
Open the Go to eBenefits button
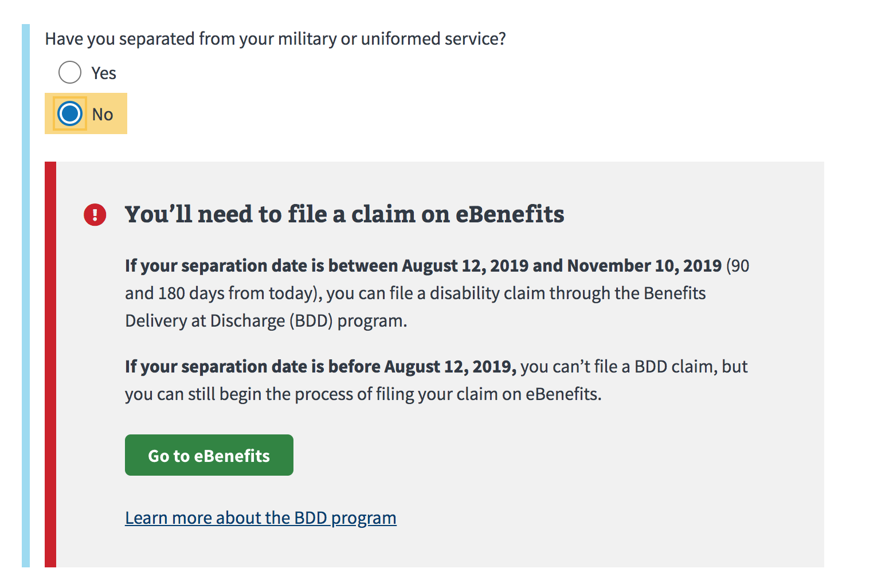[x=209, y=455]
